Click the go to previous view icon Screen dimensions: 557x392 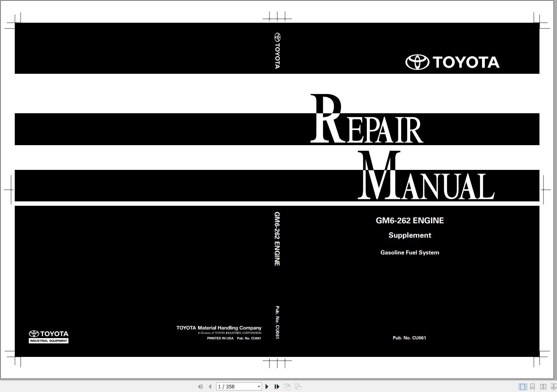click(287, 386)
